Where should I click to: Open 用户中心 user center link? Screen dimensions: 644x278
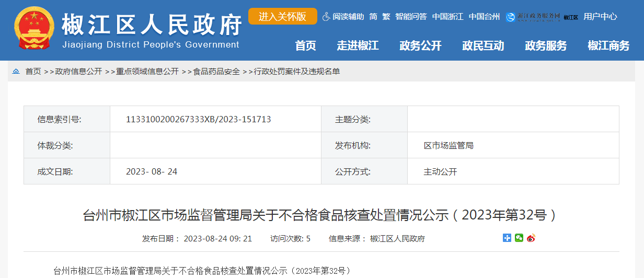point(600,17)
